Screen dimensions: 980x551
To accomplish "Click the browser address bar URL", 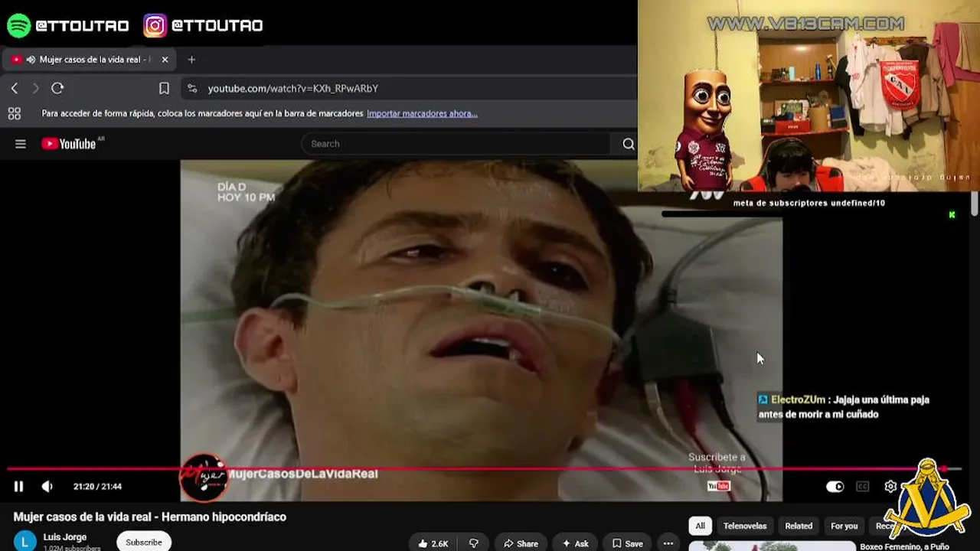I will click(x=293, y=89).
